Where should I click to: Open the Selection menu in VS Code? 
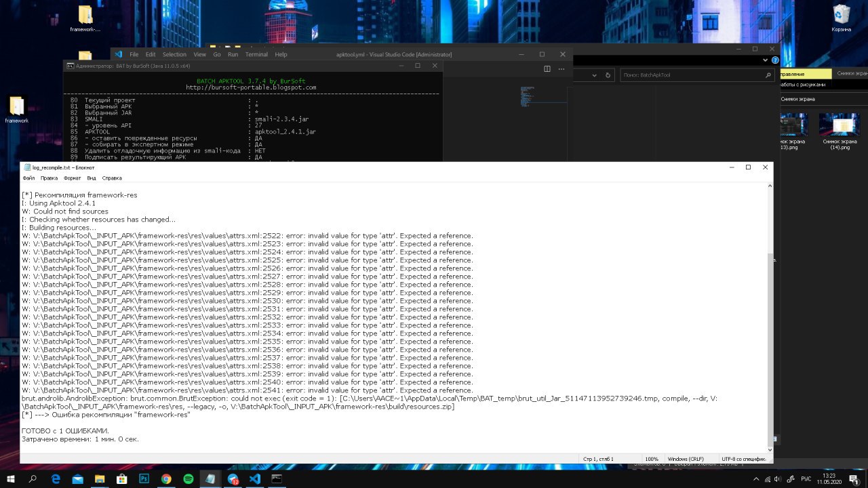point(174,54)
